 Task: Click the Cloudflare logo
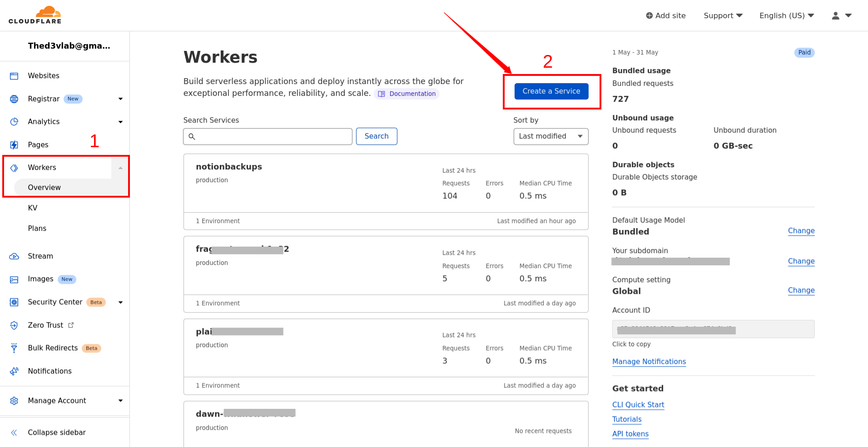tap(35, 15)
